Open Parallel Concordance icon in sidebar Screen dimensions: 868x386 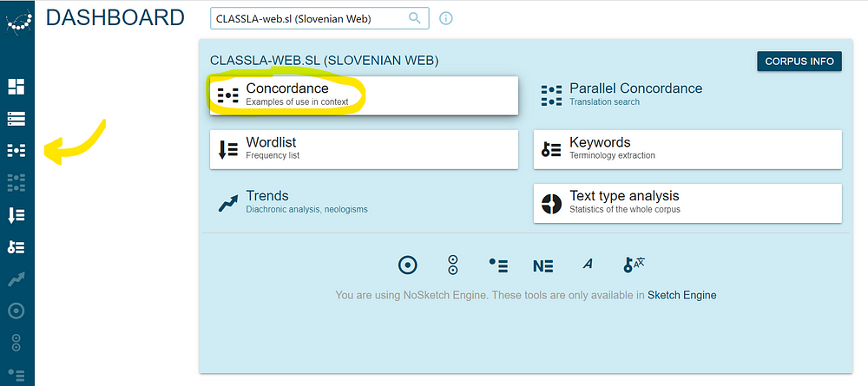point(16,182)
